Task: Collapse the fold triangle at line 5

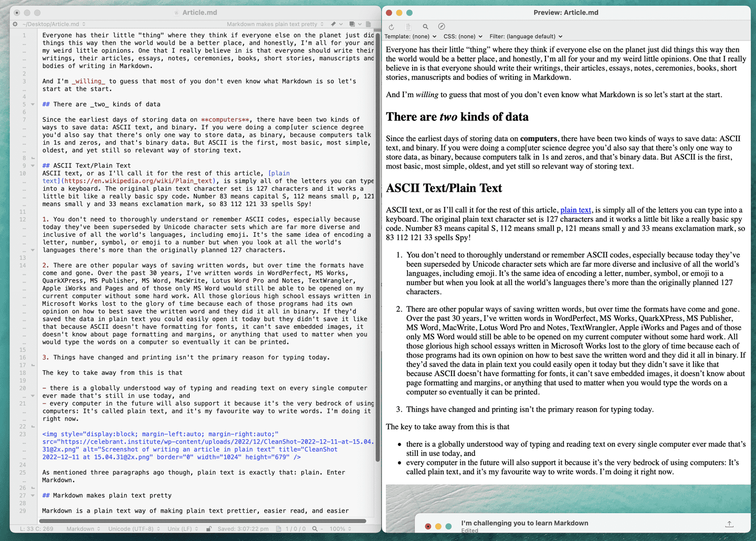Action: click(x=31, y=104)
